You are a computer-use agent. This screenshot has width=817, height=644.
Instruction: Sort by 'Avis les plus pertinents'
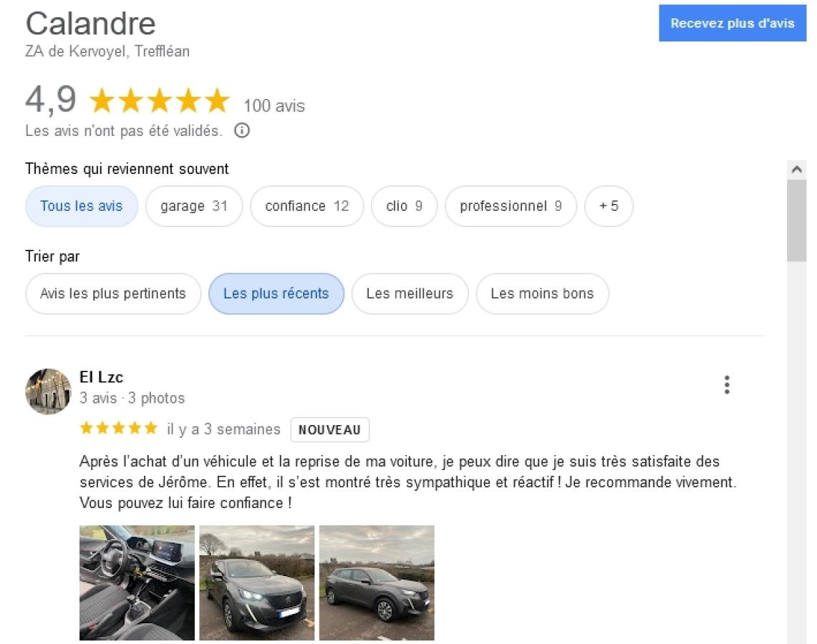point(113,293)
